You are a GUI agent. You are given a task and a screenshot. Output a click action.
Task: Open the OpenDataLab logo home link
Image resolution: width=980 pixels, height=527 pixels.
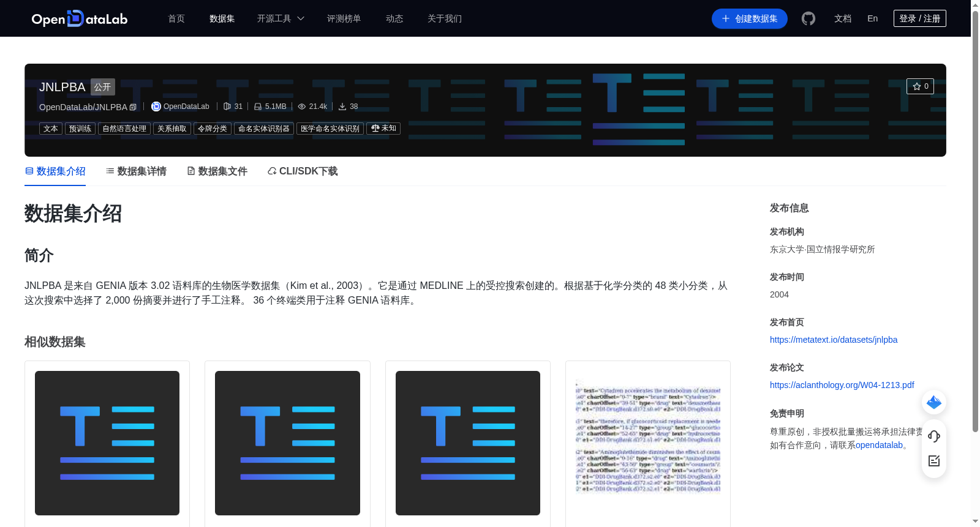(80, 18)
